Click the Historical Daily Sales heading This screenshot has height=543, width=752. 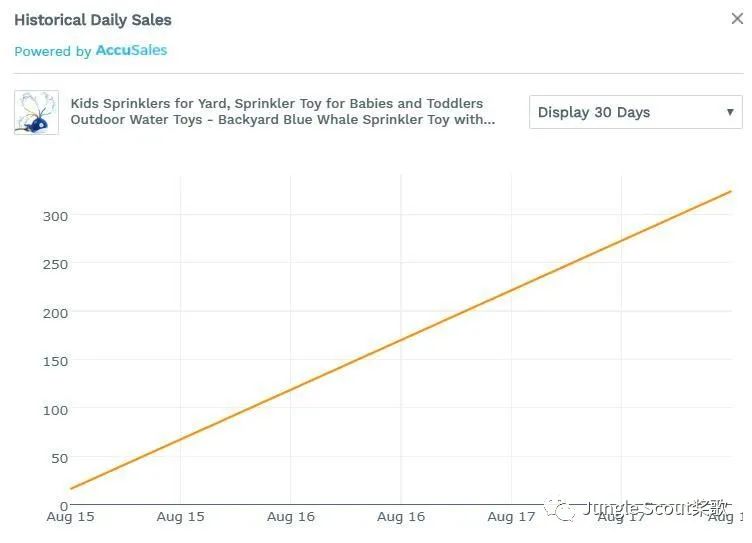click(93, 20)
